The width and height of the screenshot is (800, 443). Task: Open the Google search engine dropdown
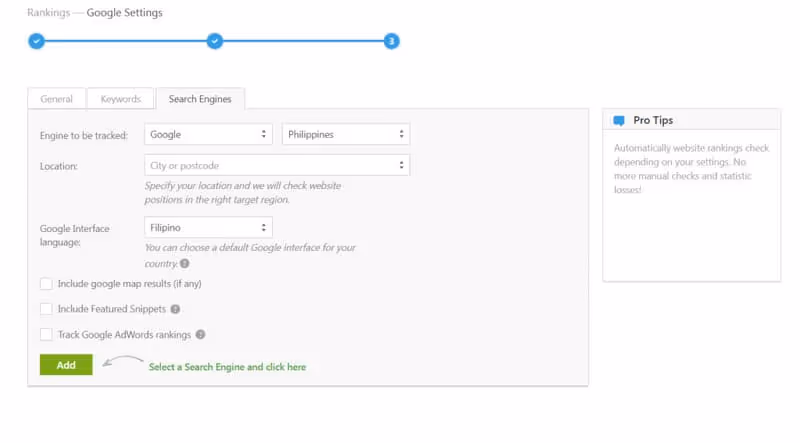tap(208, 134)
